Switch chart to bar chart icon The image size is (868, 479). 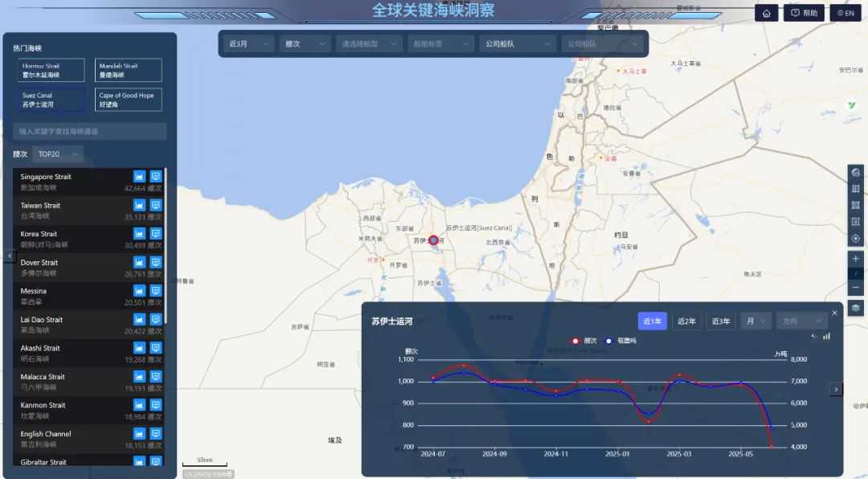tap(826, 336)
